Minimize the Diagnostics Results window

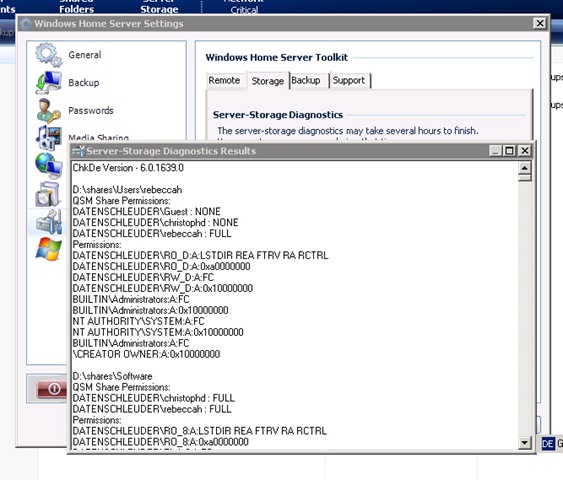click(495, 151)
